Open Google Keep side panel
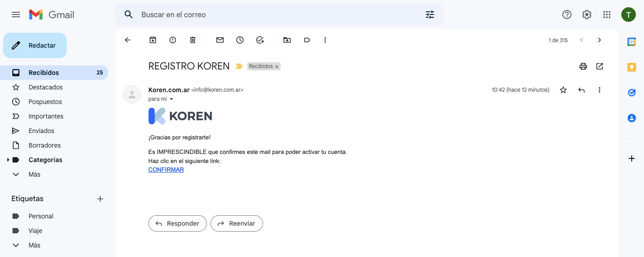The height and width of the screenshot is (257, 644). pos(632,67)
